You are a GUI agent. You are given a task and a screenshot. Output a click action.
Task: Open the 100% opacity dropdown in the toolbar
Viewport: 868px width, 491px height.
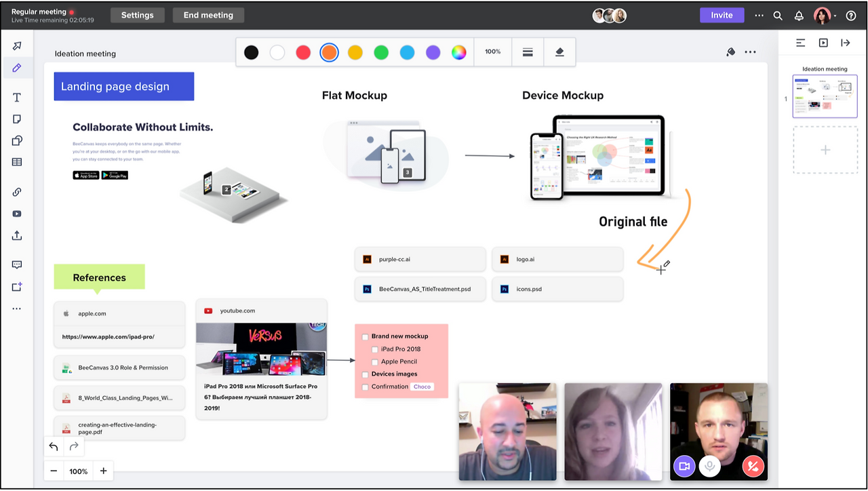pyautogui.click(x=492, y=52)
